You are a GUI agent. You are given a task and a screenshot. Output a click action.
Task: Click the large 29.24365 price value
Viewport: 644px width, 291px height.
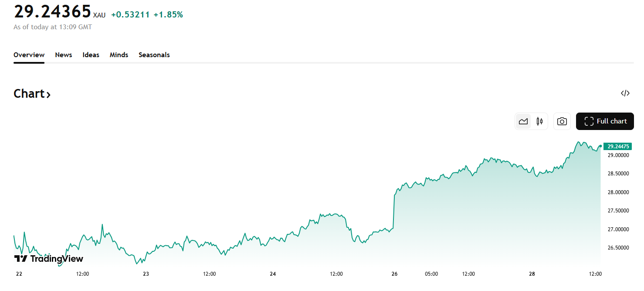click(x=52, y=12)
